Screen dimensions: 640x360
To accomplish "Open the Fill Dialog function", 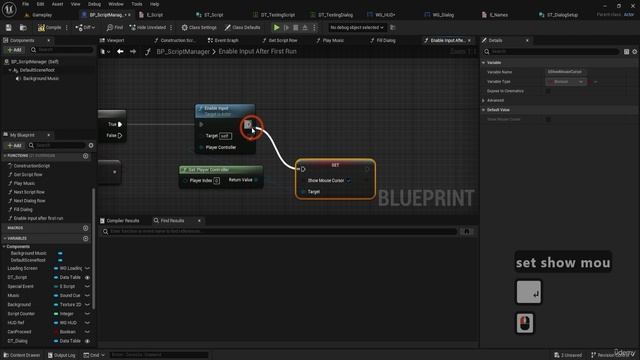I will [x=23, y=209].
